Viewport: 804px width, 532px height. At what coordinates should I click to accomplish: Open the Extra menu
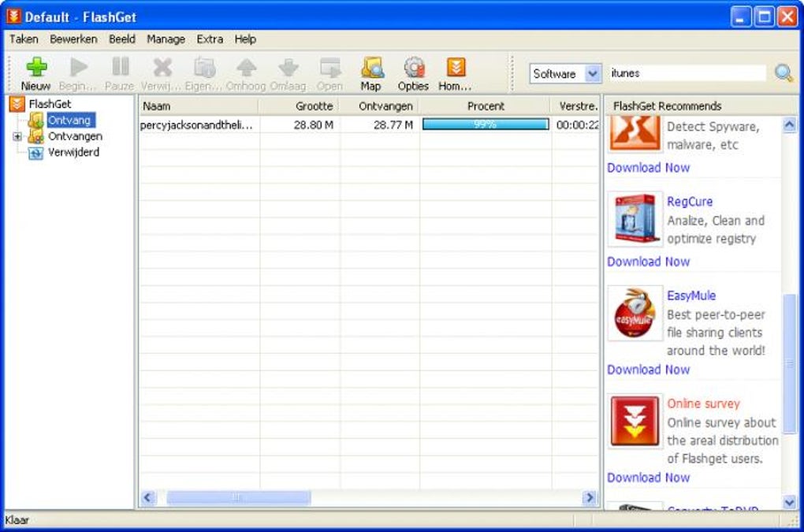click(210, 39)
